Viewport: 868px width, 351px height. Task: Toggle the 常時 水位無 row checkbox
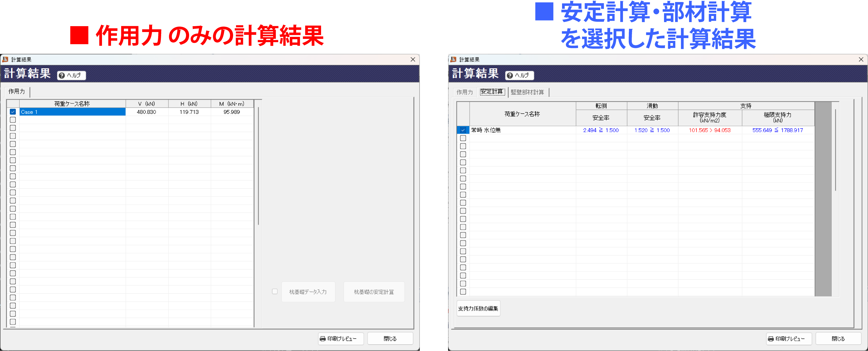tap(463, 130)
